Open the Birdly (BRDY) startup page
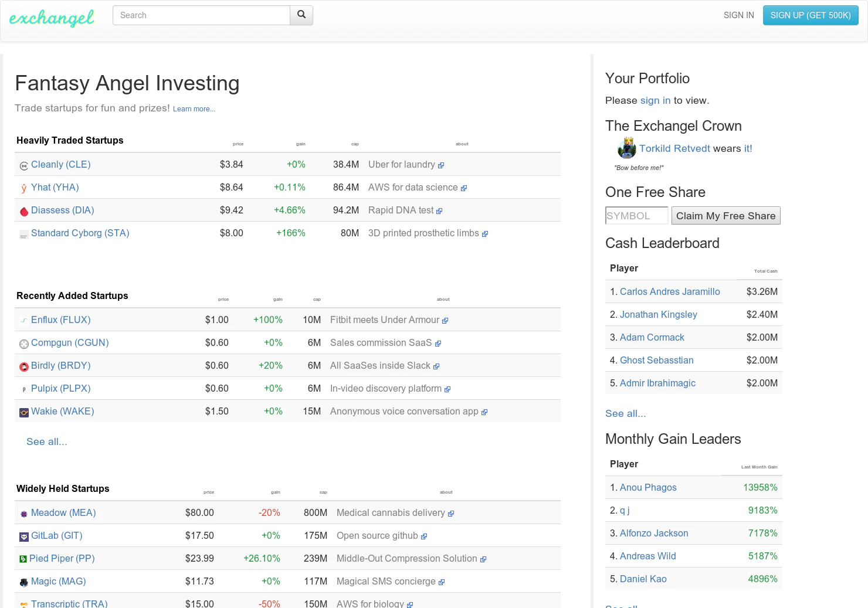868x608 pixels. [61, 366]
